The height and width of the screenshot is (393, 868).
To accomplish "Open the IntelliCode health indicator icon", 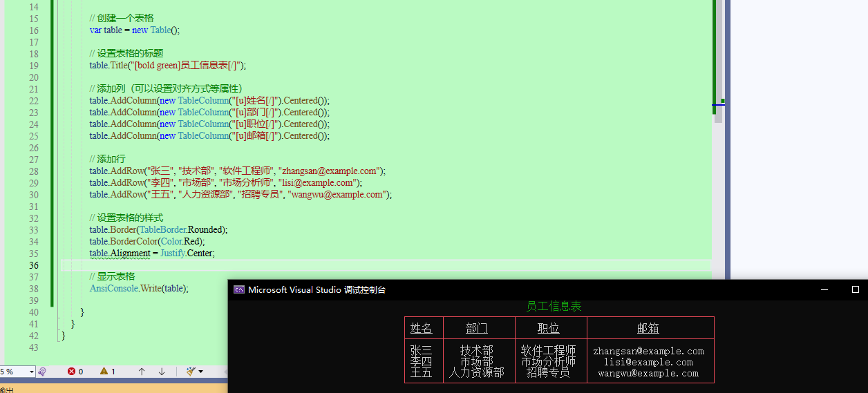I will pyautogui.click(x=42, y=372).
